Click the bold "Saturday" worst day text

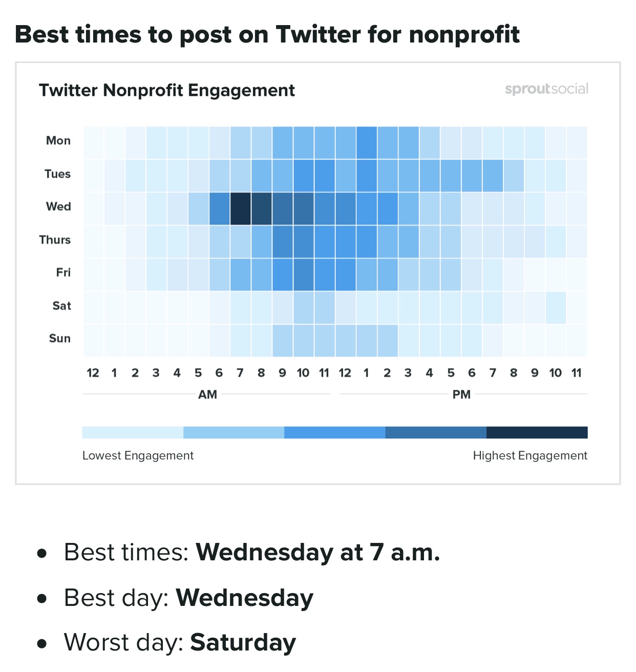click(243, 642)
